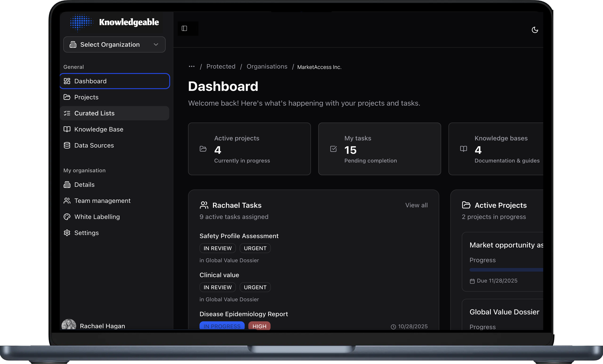Click the Curated Lists checklist icon

click(67, 113)
